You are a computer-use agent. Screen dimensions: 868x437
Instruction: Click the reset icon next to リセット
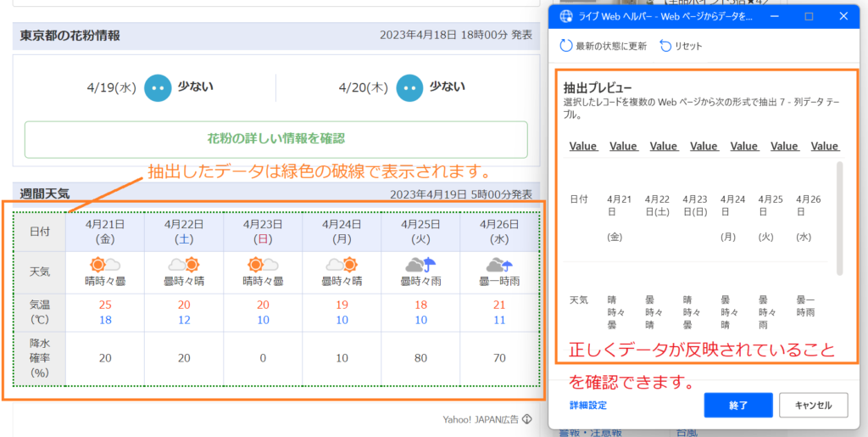(x=665, y=46)
